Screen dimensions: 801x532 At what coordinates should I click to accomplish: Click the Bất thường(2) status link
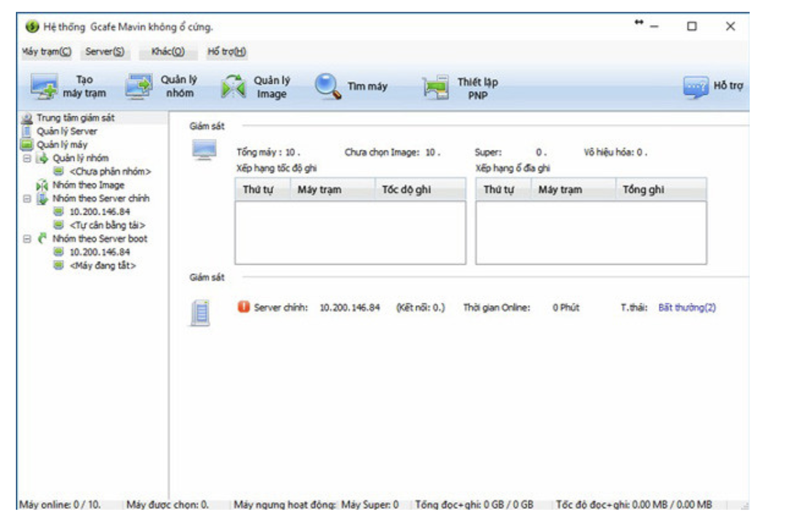pos(687,308)
